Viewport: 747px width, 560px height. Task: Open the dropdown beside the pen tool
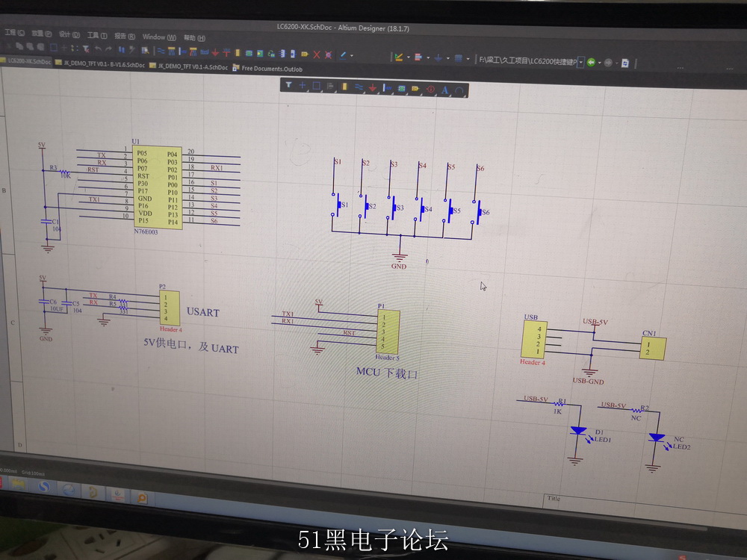(x=352, y=56)
